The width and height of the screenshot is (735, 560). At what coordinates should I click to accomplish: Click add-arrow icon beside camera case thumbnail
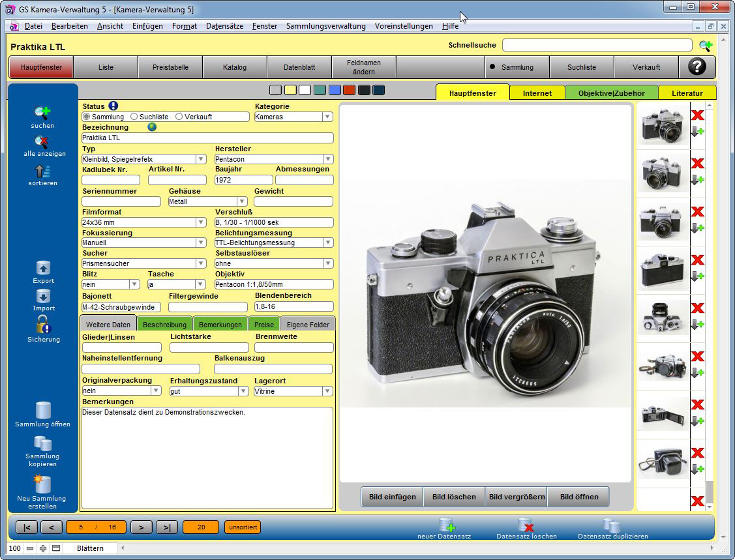698,469
